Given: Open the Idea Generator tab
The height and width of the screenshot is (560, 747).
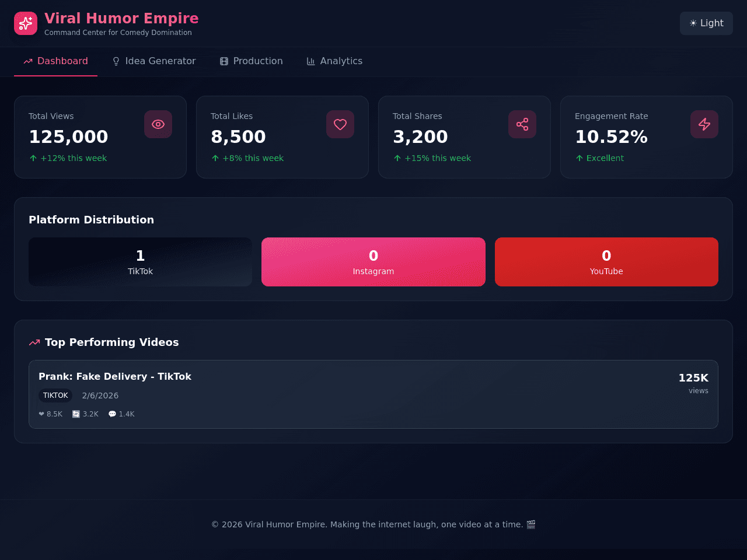Looking at the screenshot, I should point(153,61).
